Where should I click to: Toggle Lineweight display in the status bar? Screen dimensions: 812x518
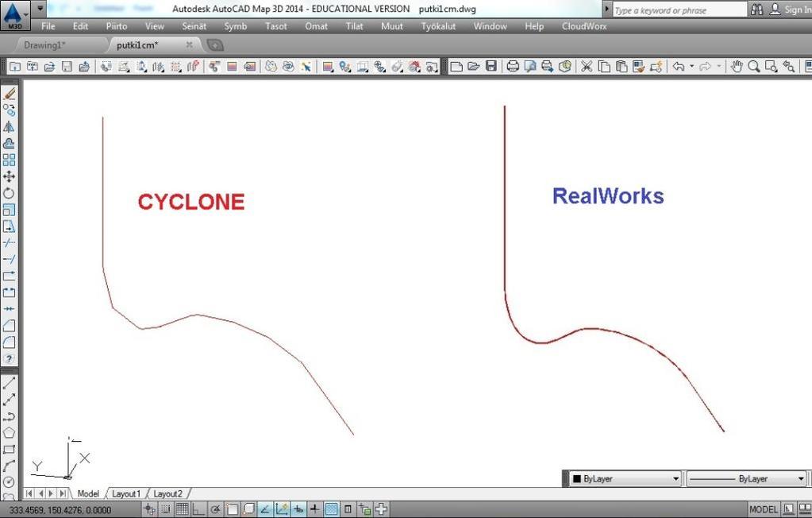(314, 509)
